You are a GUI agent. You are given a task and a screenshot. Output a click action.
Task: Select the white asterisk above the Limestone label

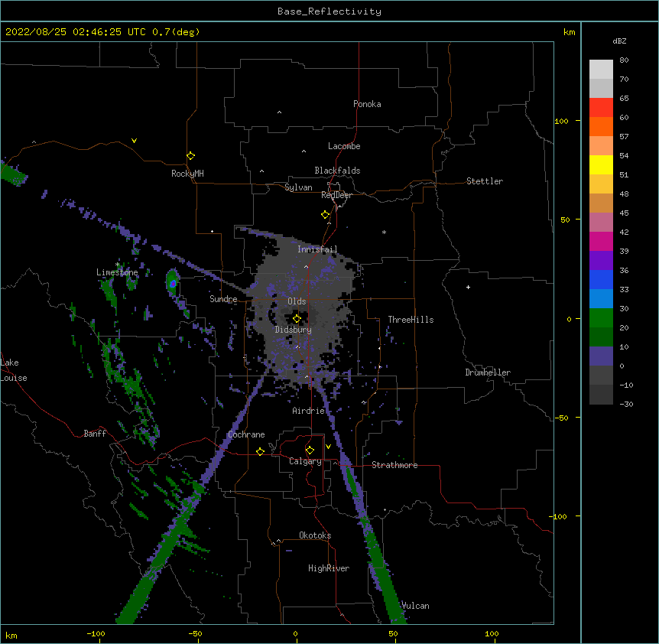click(118, 265)
